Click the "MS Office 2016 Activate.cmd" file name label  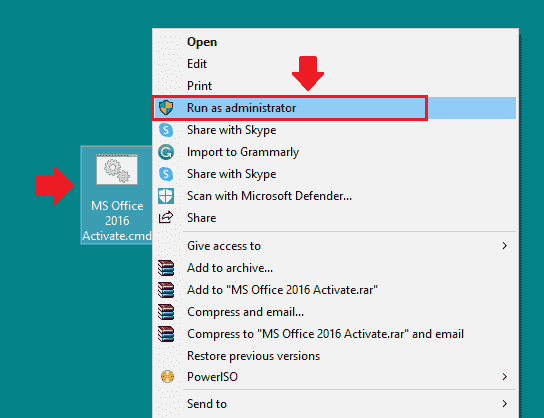tap(117, 221)
